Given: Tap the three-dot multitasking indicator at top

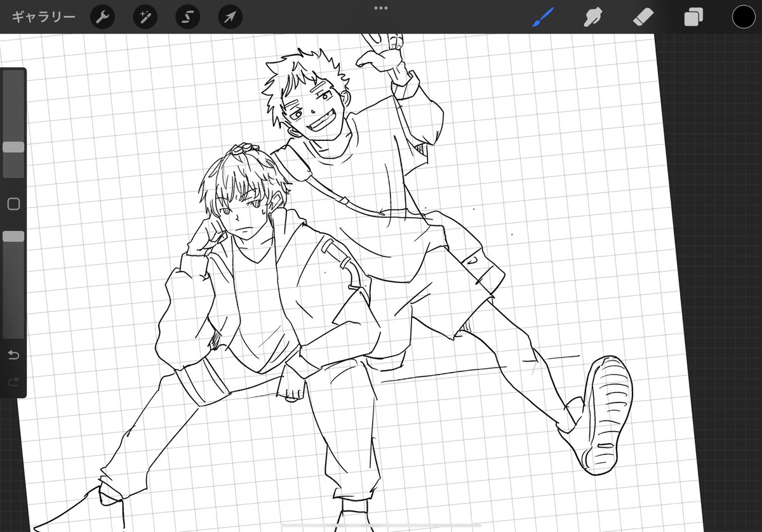Looking at the screenshot, I should tap(381, 8).
